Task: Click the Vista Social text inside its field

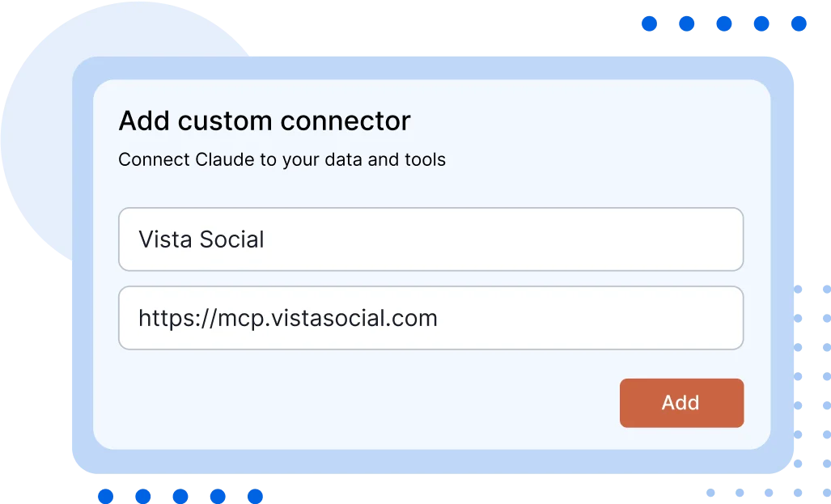Action: coord(201,239)
